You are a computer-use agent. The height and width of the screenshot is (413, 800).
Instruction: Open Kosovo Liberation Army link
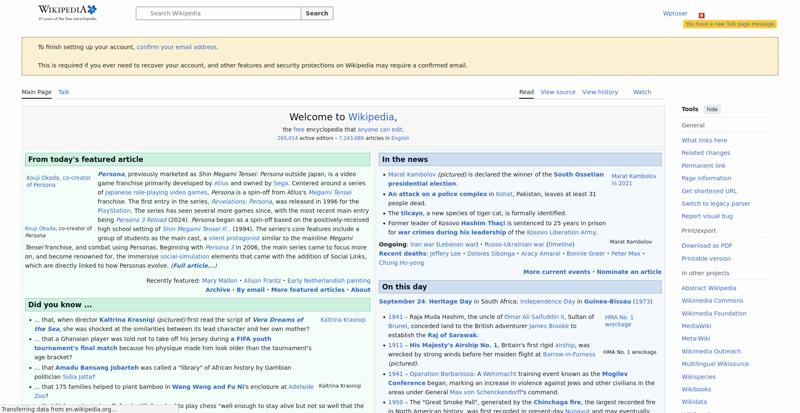(x=561, y=233)
